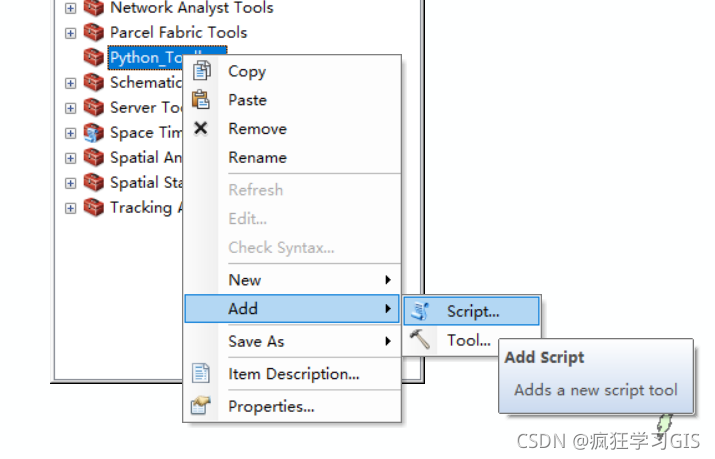
Task: Choose Rename from the context menu
Action: [257, 158]
